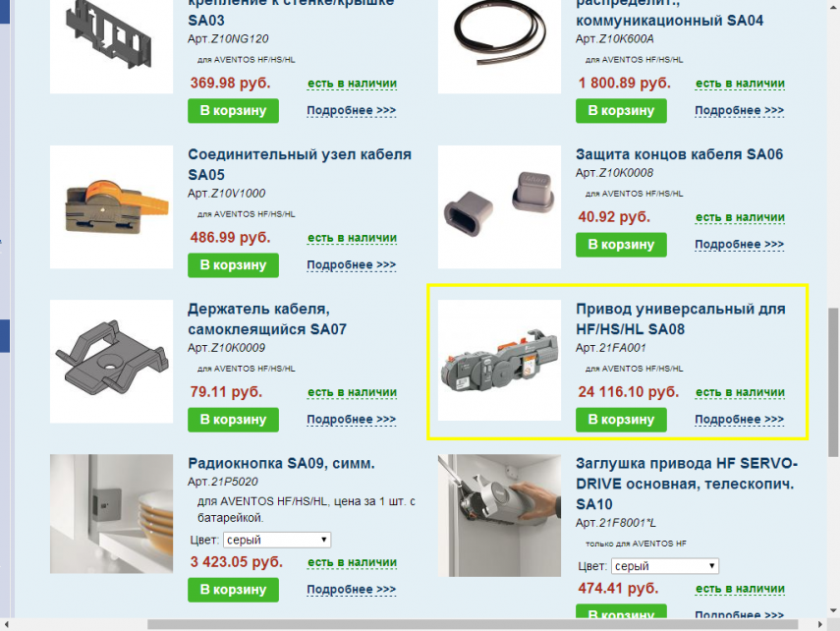Open the SA03 wall mount bracket image
Viewport: 840px width, 631px height.
(111, 46)
